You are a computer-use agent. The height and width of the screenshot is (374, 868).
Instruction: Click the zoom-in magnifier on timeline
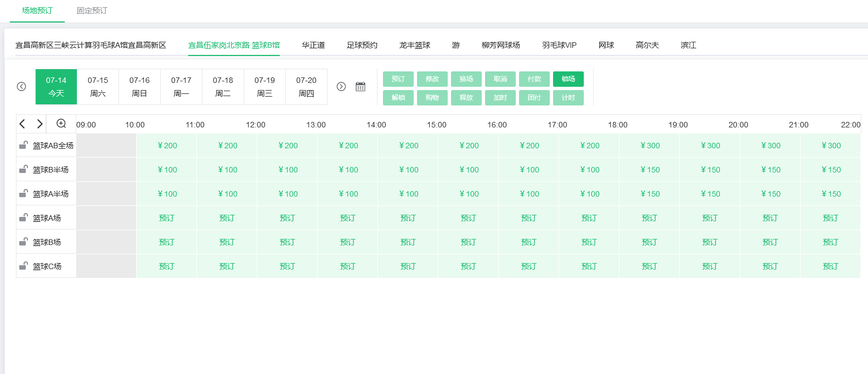[61, 124]
